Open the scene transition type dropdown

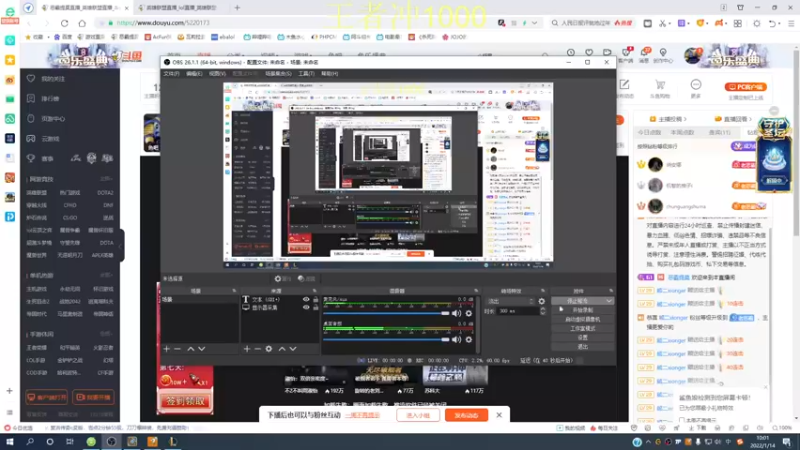tap(510, 301)
